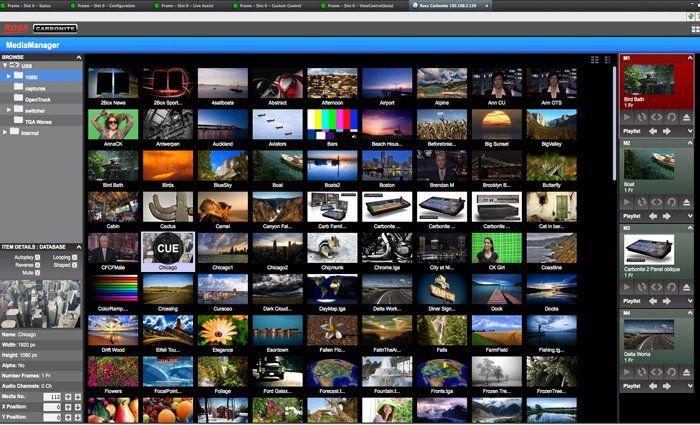
Task: Open the M1 Playlist dropdown
Action: [690, 131]
